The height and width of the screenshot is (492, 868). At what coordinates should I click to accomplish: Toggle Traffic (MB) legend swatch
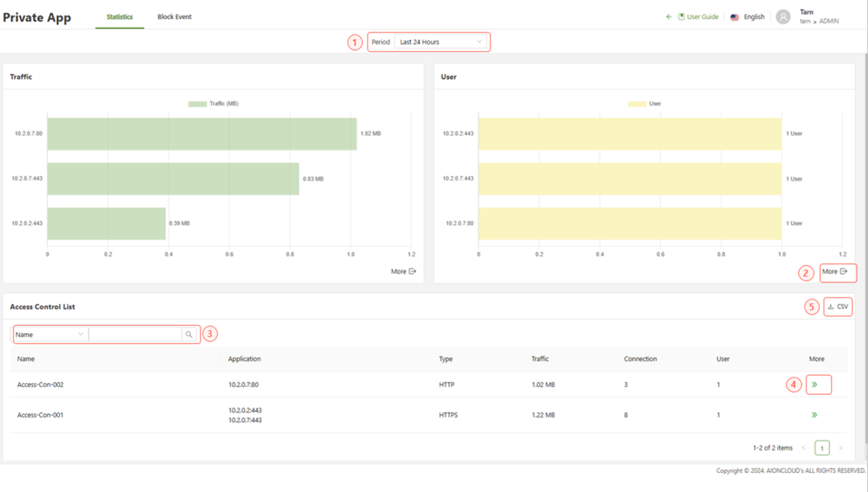197,104
